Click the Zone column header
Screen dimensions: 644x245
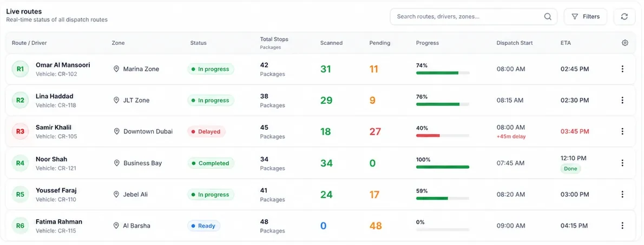[118, 43]
